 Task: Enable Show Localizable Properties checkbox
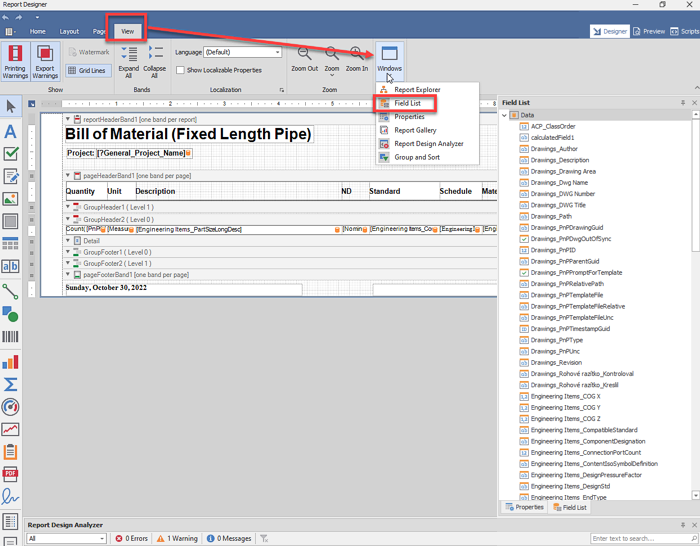pyautogui.click(x=180, y=70)
